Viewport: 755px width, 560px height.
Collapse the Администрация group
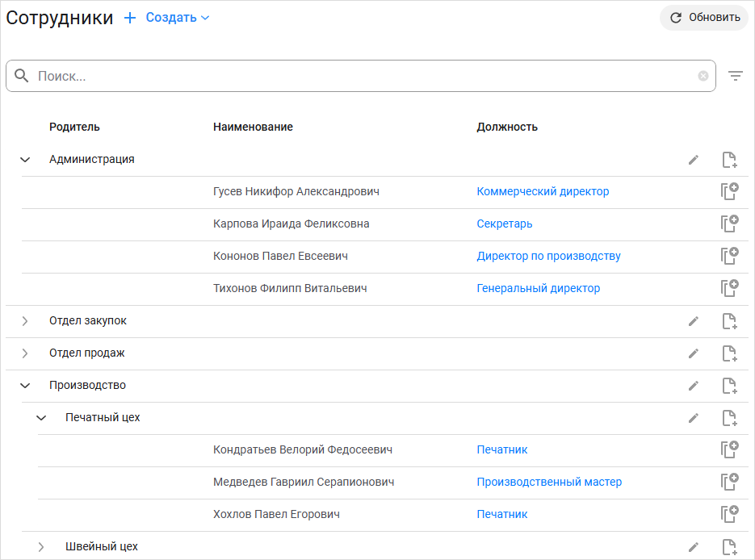click(x=25, y=160)
